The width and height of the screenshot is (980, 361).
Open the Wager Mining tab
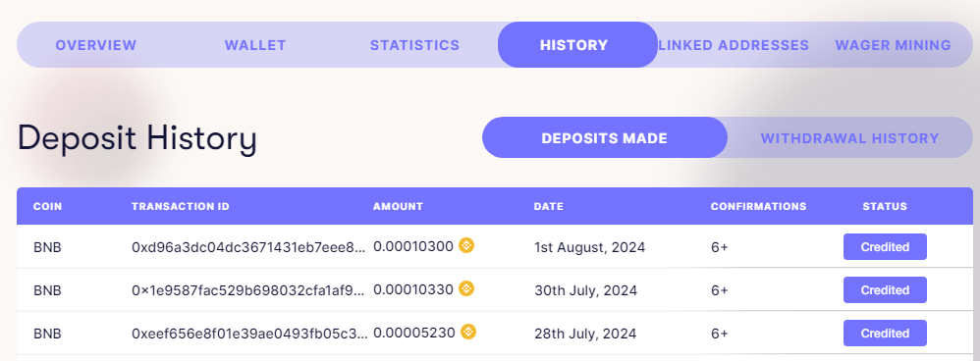[x=894, y=45]
